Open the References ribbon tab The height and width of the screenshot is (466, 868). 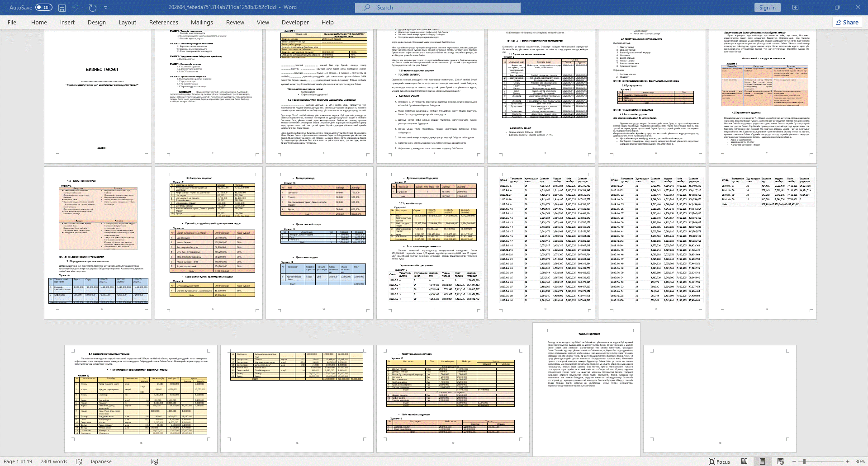coord(163,22)
